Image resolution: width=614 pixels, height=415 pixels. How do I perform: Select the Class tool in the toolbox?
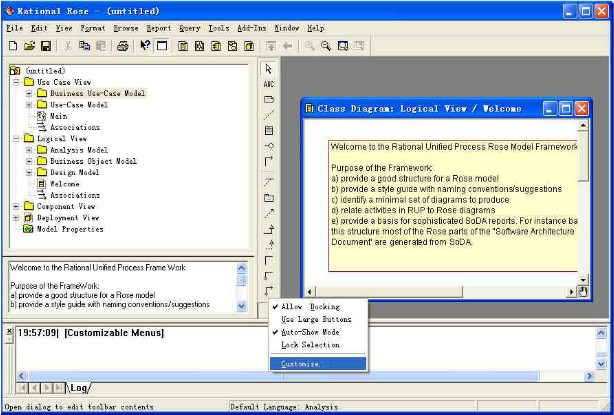(x=269, y=130)
